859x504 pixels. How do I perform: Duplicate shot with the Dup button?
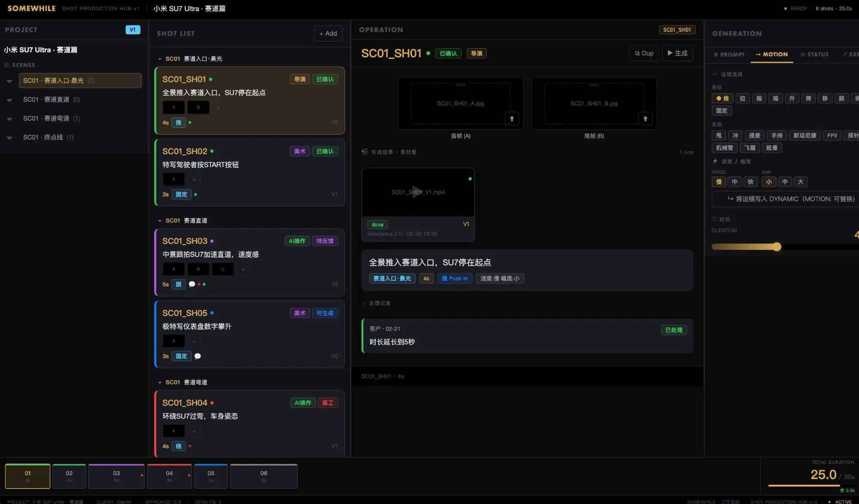click(x=644, y=53)
